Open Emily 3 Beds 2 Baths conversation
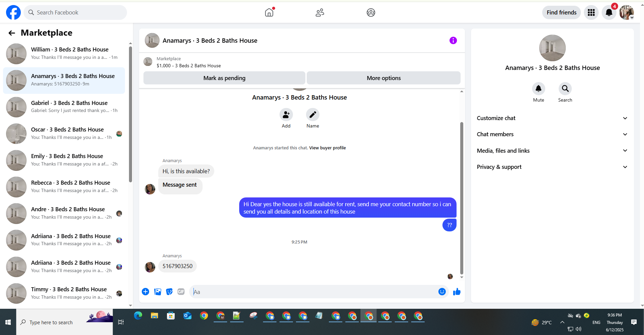The height and width of the screenshot is (335, 644). 64,160
